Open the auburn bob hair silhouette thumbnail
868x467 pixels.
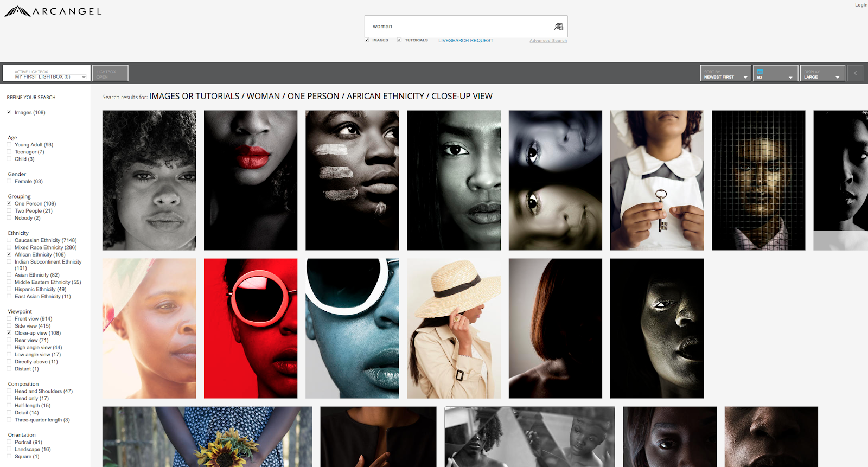point(556,328)
